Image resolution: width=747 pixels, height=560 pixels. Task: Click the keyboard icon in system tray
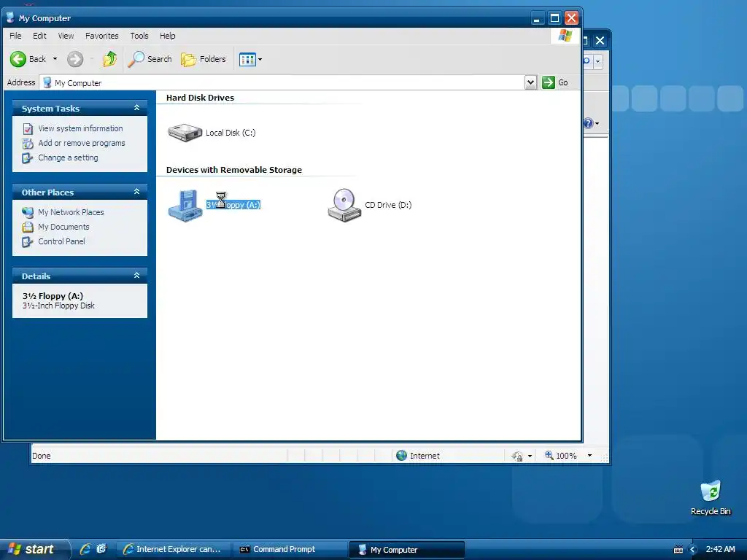[678, 550]
